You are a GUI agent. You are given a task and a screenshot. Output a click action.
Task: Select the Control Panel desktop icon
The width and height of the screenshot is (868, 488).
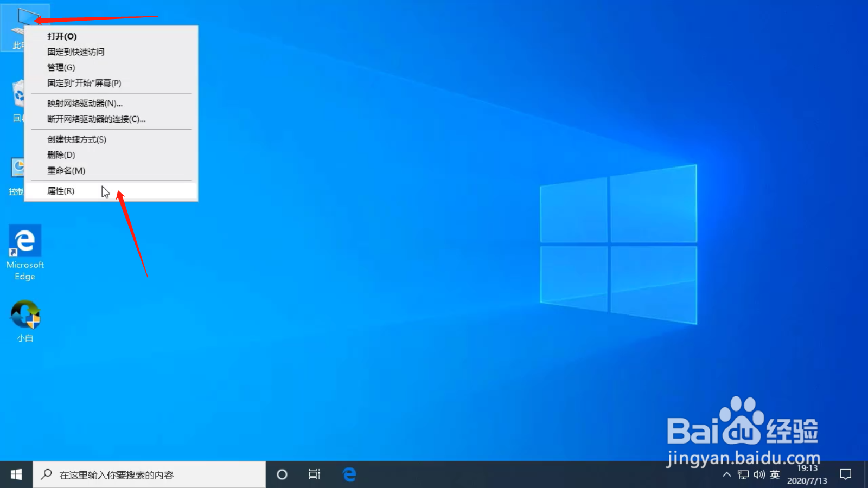[15, 177]
